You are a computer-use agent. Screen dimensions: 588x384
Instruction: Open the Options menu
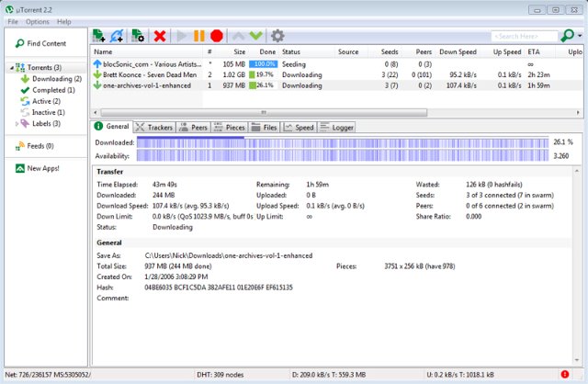click(x=38, y=21)
